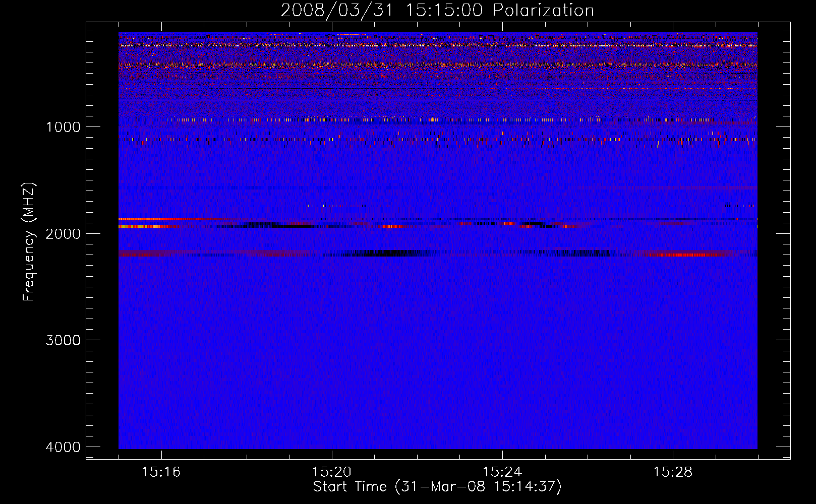Screen dimensions: 816x504
Task: Pick the "15:20" time tick label
Action: [331, 472]
